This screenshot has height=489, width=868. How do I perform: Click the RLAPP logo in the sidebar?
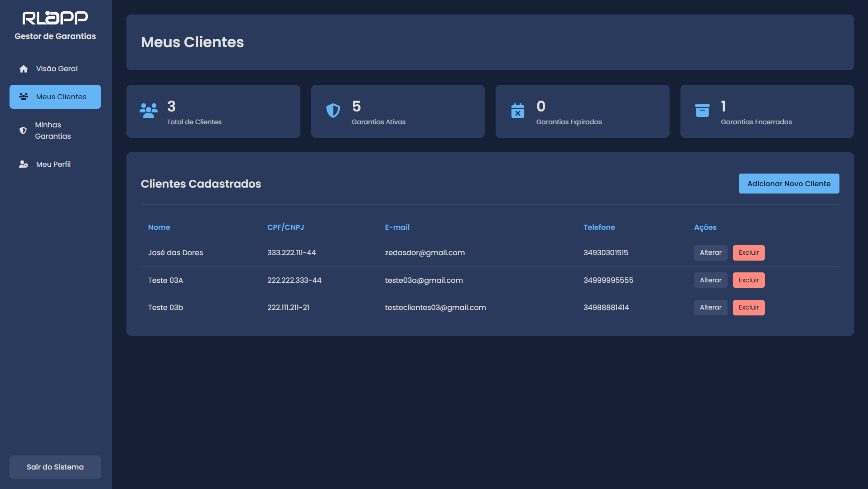pyautogui.click(x=55, y=18)
